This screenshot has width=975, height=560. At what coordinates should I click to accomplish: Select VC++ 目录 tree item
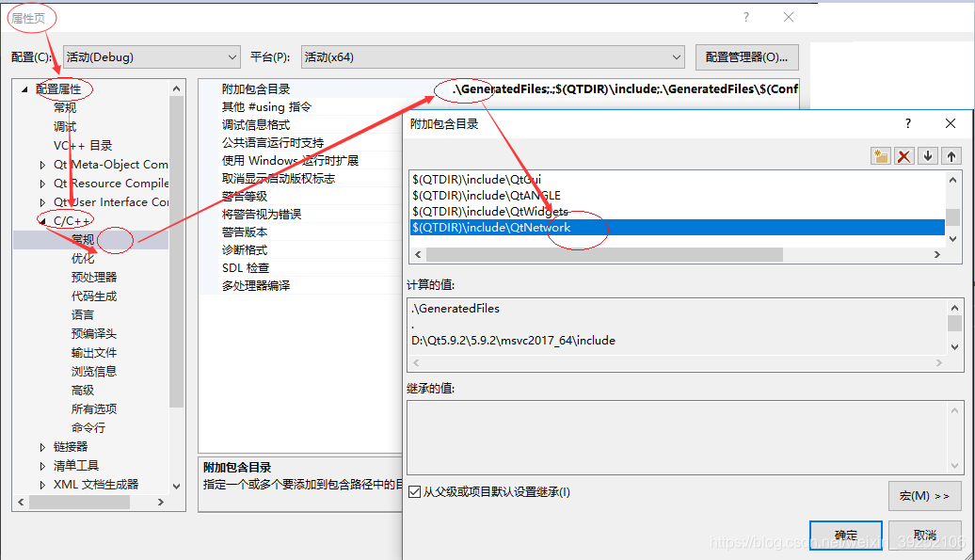(83, 146)
